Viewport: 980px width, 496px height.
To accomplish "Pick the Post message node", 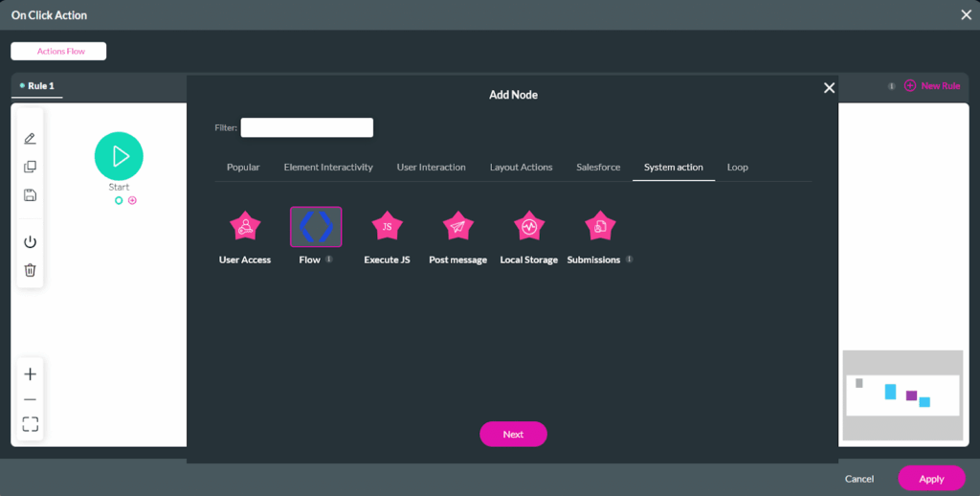I will click(458, 226).
